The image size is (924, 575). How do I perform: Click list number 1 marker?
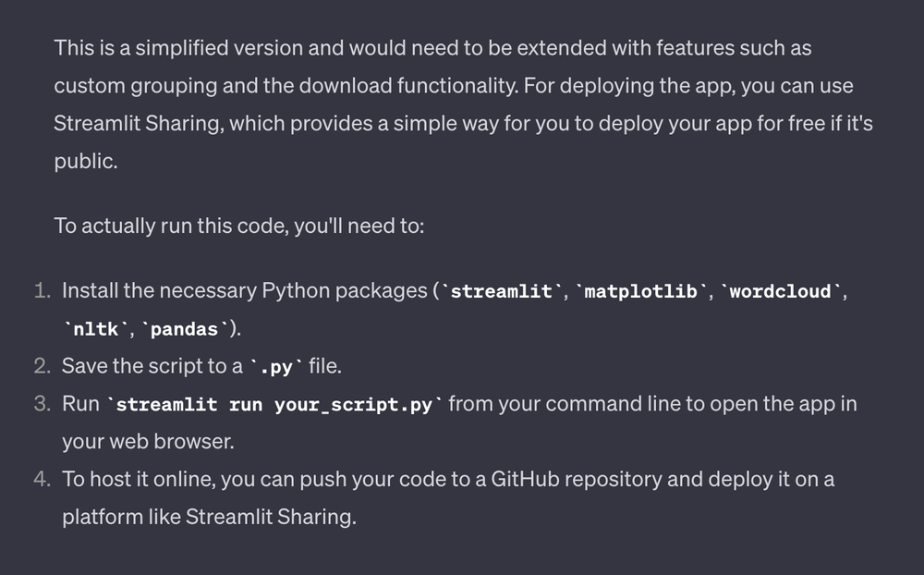(42, 291)
